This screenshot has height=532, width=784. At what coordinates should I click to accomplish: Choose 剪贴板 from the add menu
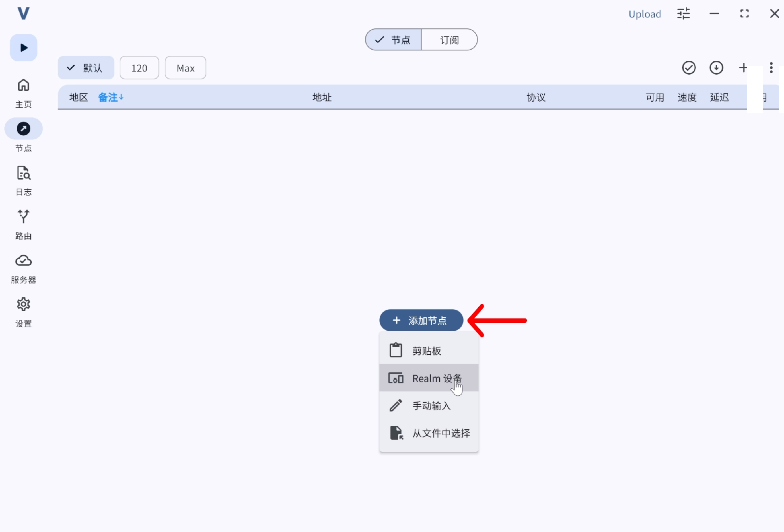(429, 351)
